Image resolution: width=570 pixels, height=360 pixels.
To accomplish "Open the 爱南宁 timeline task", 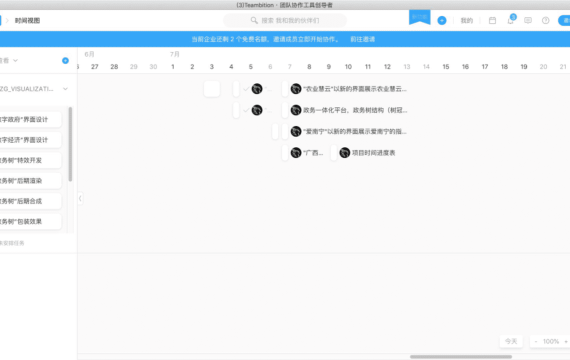I will point(355,132).
